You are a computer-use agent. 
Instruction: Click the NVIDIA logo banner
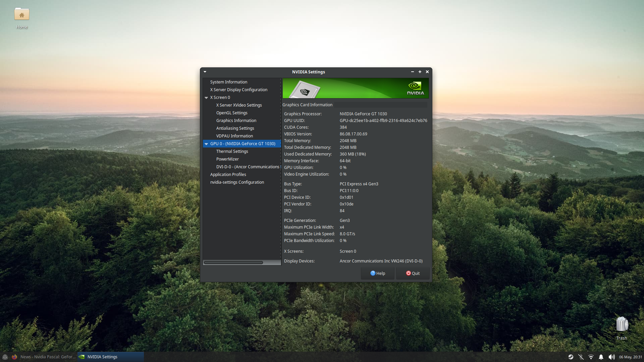click(x=356, y=88)
